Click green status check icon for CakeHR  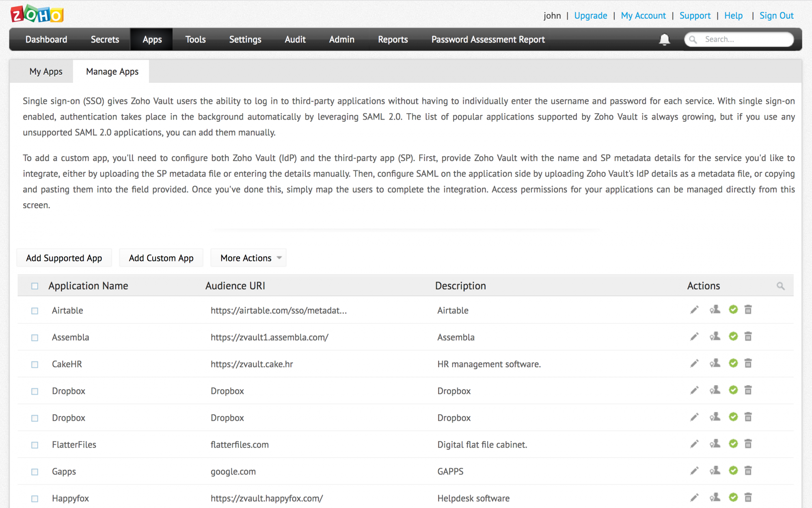[733, 363]
